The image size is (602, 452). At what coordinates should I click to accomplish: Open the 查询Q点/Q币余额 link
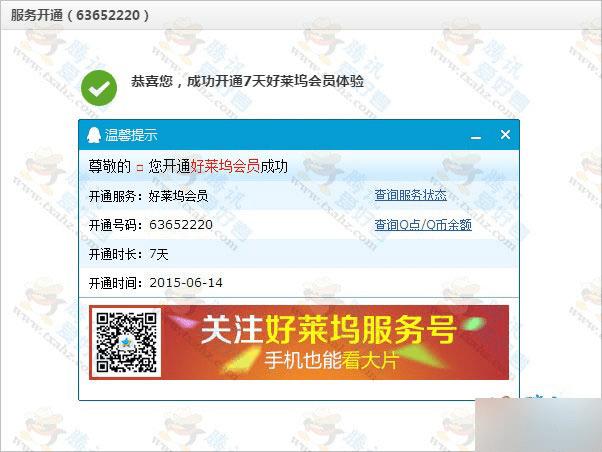pyautogui.click(x=423, y=225)
